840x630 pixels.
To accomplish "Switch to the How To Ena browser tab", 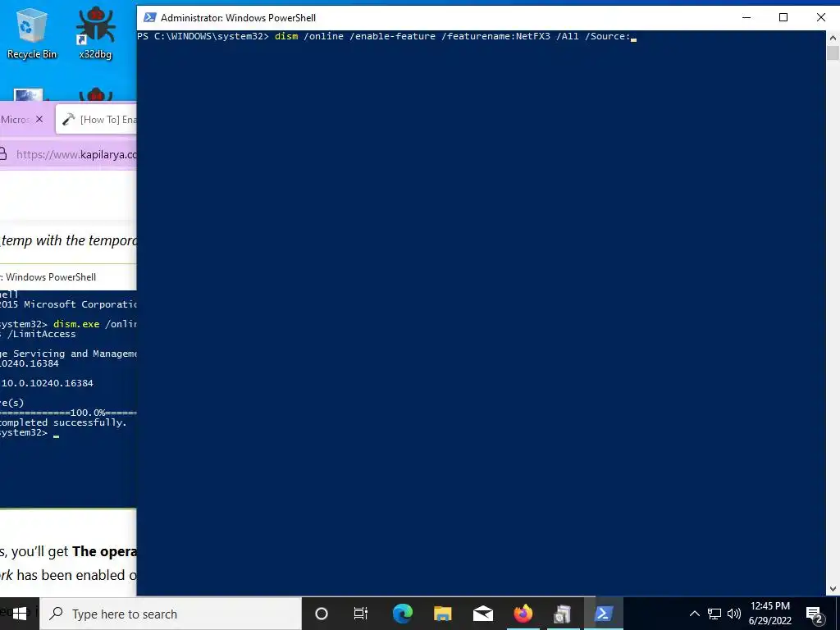I will coord(98,120).
